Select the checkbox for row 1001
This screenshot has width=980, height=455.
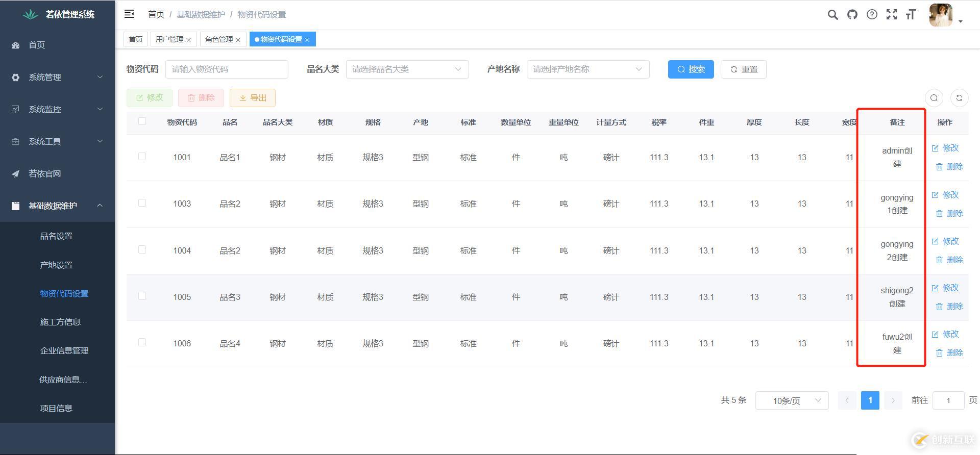point(142,157)
